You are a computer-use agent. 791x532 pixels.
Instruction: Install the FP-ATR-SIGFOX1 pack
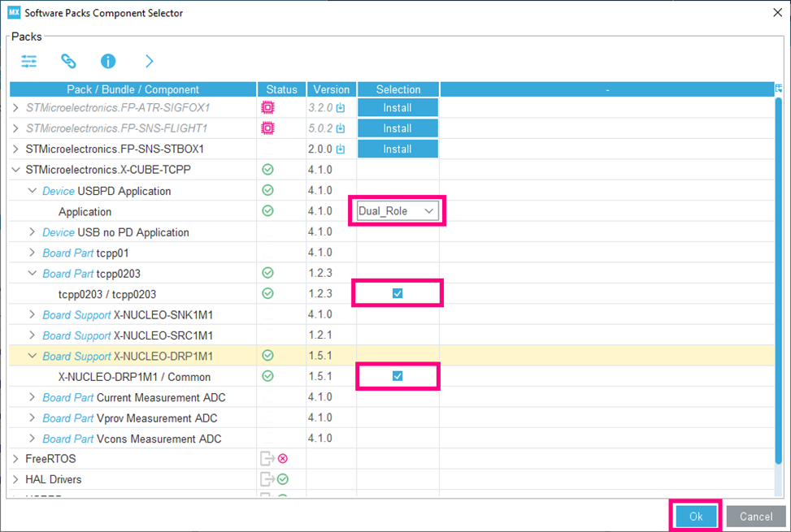398,108
